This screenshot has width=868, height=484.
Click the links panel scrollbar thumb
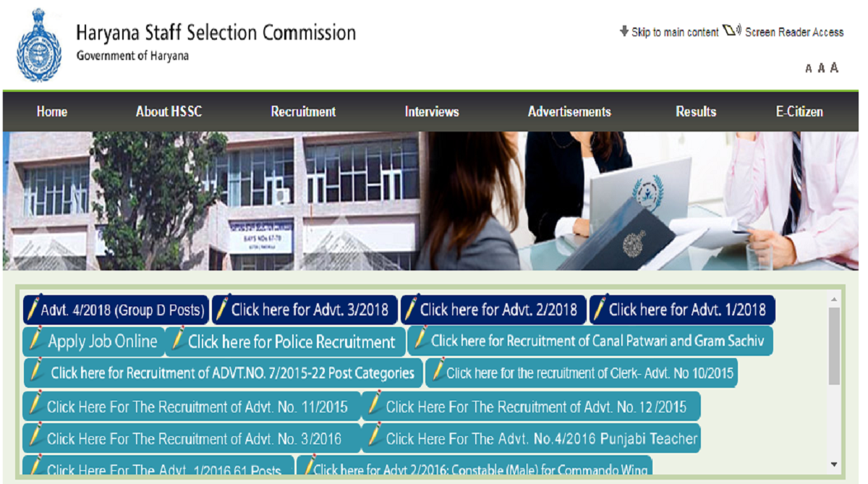click(834, 346)
